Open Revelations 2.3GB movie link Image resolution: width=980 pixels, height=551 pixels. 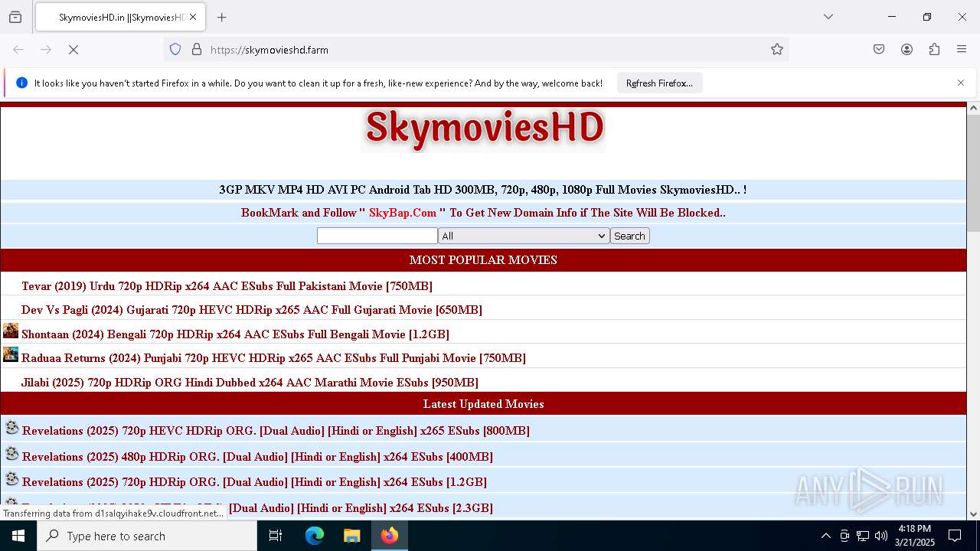[x=361, y=508]
